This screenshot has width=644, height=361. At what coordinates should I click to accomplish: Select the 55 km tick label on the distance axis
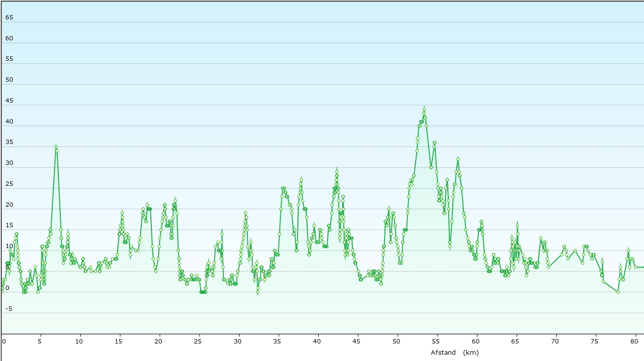point(436,342)
